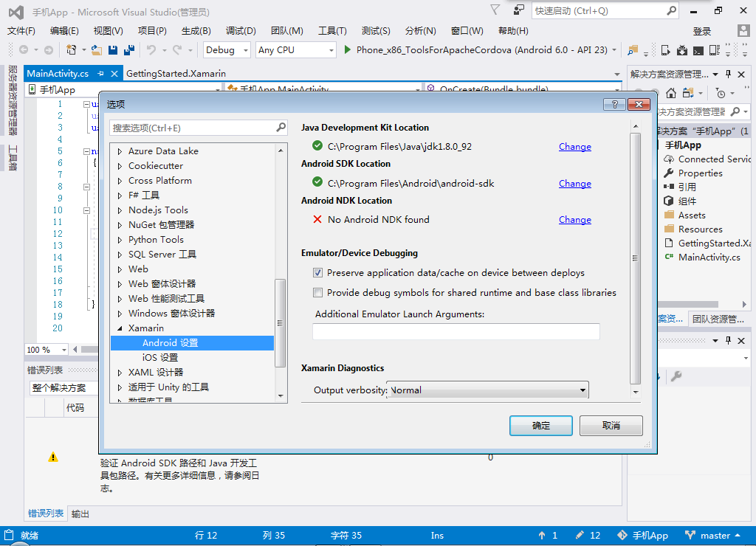Open the 生成(B) menu
This screenshot has width=756, height=546.
[x=196, y=31]
